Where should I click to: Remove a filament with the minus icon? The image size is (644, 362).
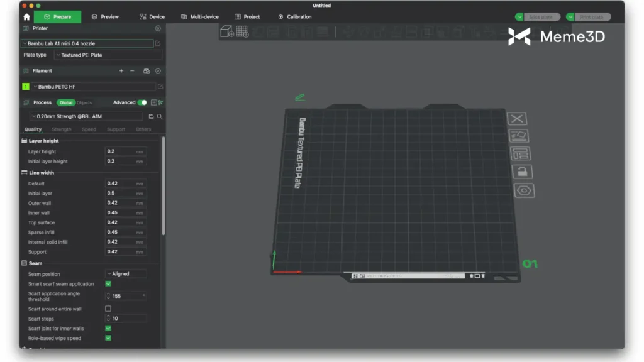[x=132, y=71]
